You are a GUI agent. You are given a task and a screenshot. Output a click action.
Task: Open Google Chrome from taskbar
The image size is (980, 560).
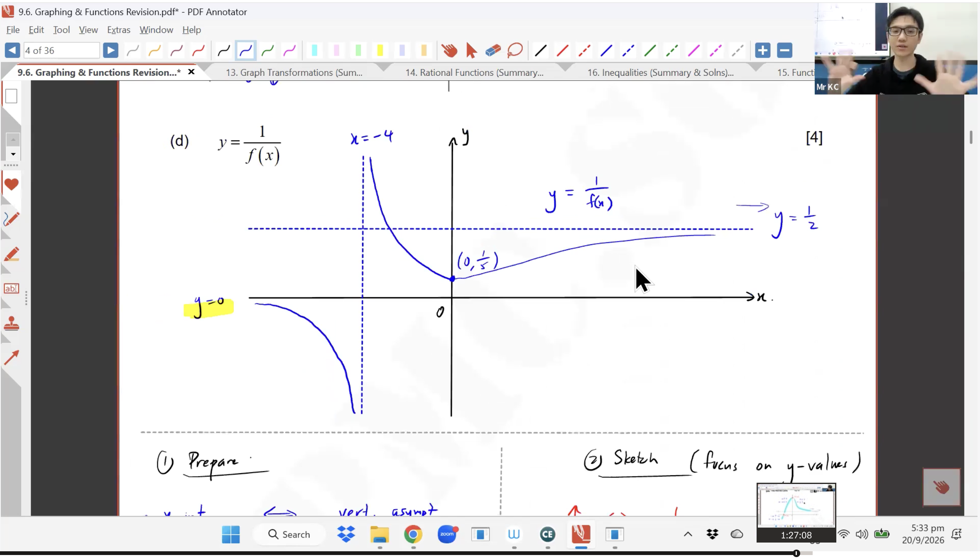[x=413, y=534]
